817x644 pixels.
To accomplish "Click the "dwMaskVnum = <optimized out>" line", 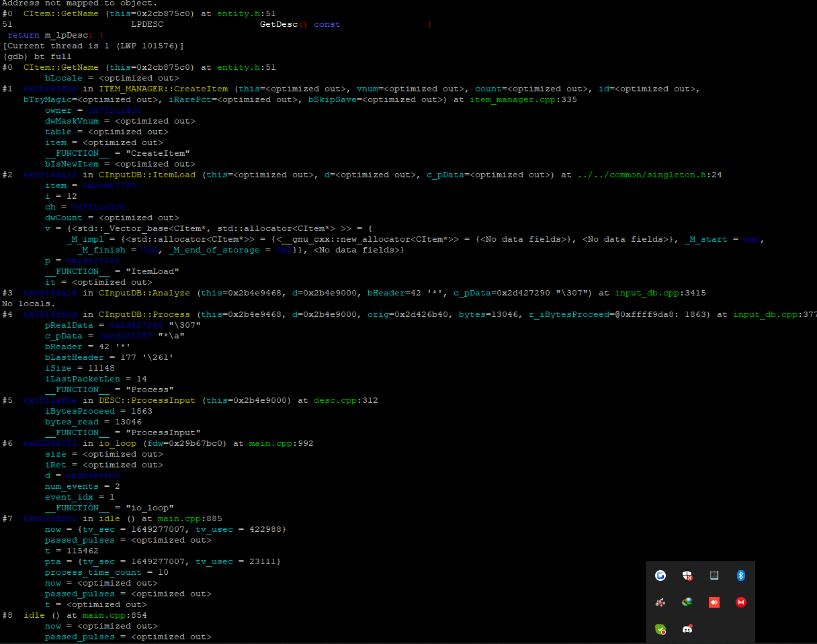I will pyautogui.click(x=120, y=121).
